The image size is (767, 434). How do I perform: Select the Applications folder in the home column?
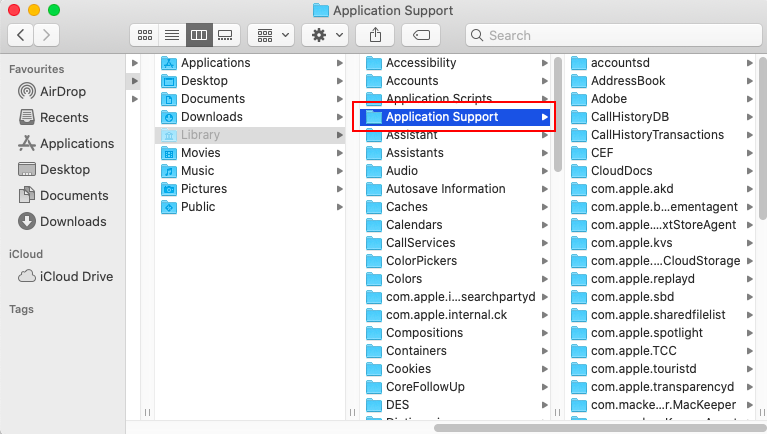(249, 63)
